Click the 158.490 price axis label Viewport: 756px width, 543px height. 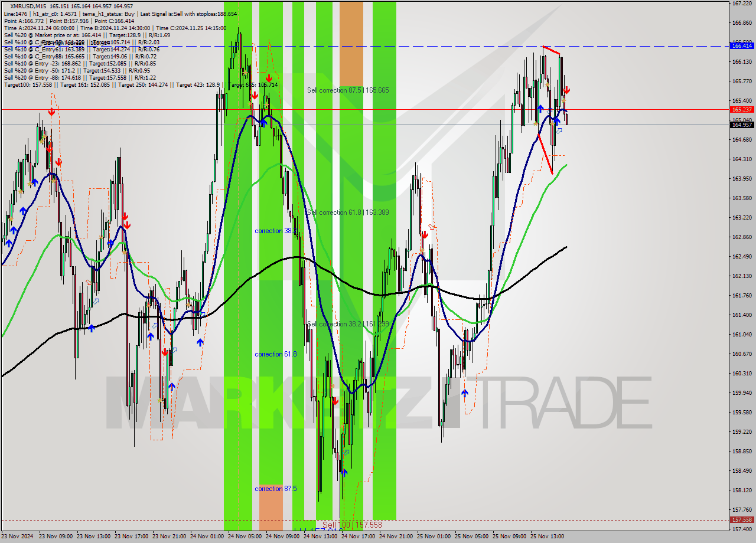tap(742, 470)
